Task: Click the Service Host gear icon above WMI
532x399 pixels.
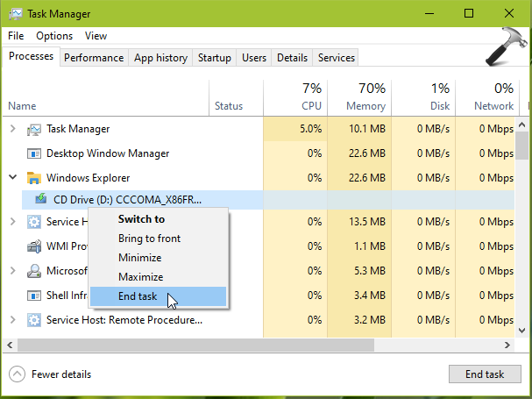Action: [x=34, y=222]
